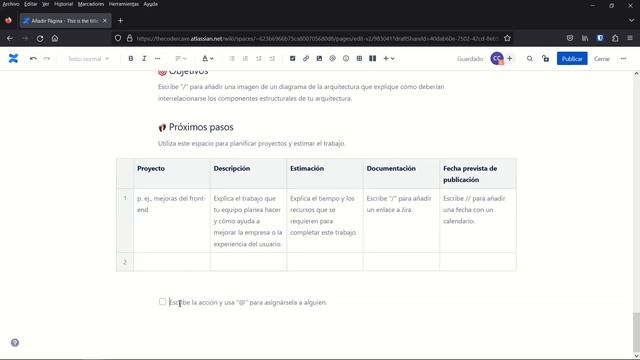Save page to Pocket
640x360 pixels.
click(x=570, y=38)
